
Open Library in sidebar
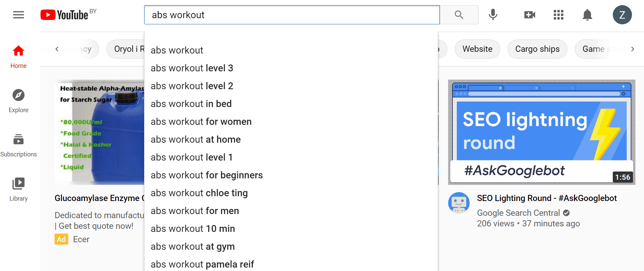click(x=19, y=190)
